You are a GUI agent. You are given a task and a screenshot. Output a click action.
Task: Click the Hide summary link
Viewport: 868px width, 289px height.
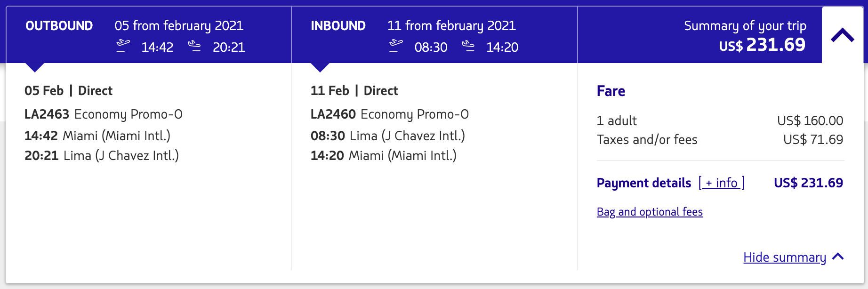[x=784, y=257]
